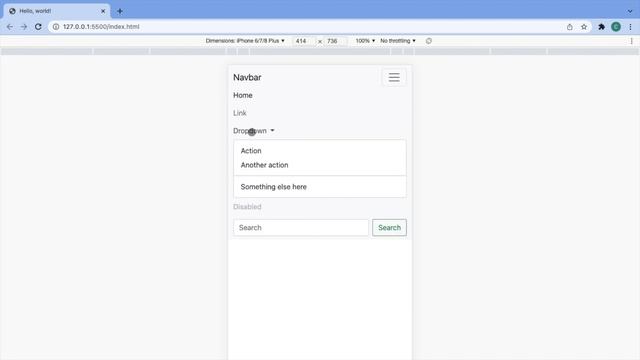Toggle the navbar hamburger menu
640x360 pixels.
click(394, 77)
